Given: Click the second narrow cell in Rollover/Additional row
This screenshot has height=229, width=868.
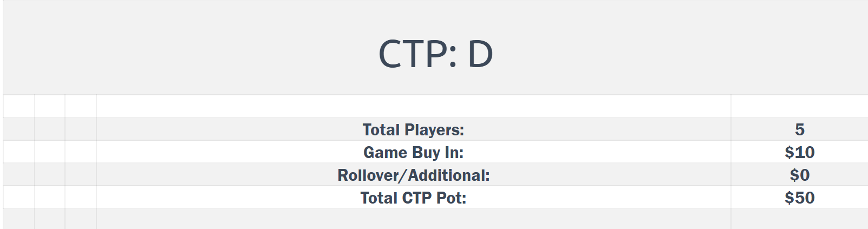Looking at the screenshot, I should pos(50,175).
